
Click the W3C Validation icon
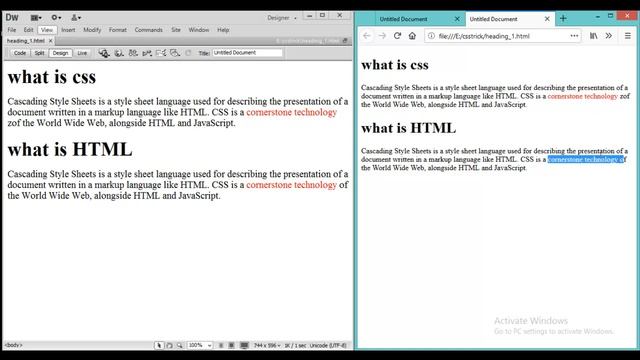[147, 53]
